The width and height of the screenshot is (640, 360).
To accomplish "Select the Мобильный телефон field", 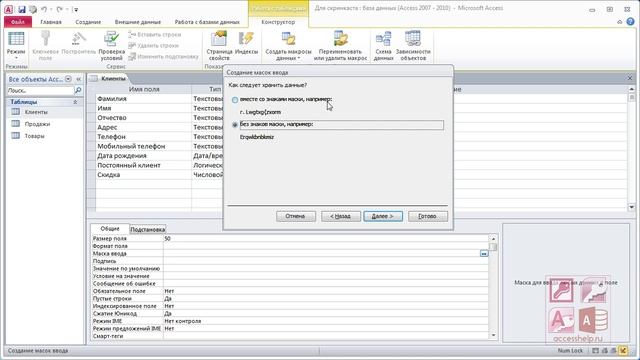I will [143, 146].
